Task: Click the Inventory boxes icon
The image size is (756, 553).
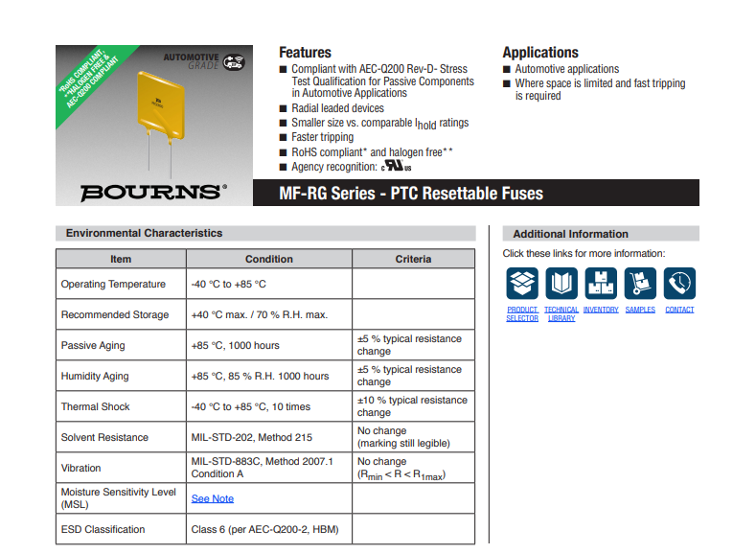Action: 601,284
